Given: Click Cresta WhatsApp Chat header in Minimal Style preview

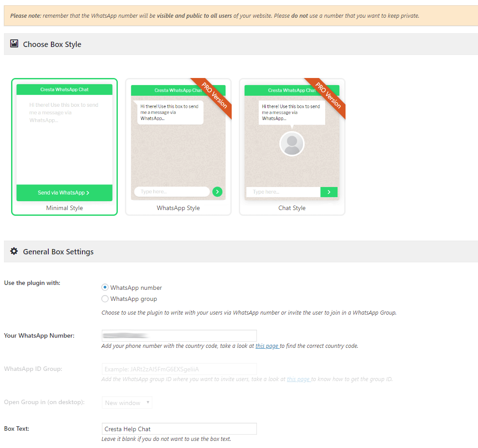Looking at the screenshot, I should pyautogui.click(x=64, y=90).
